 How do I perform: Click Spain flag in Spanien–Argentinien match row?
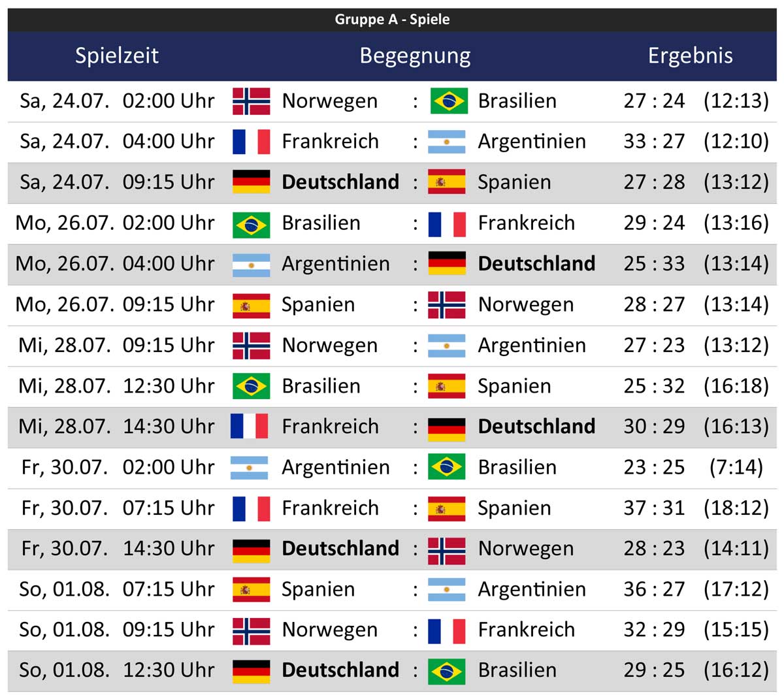coord(252,589)
